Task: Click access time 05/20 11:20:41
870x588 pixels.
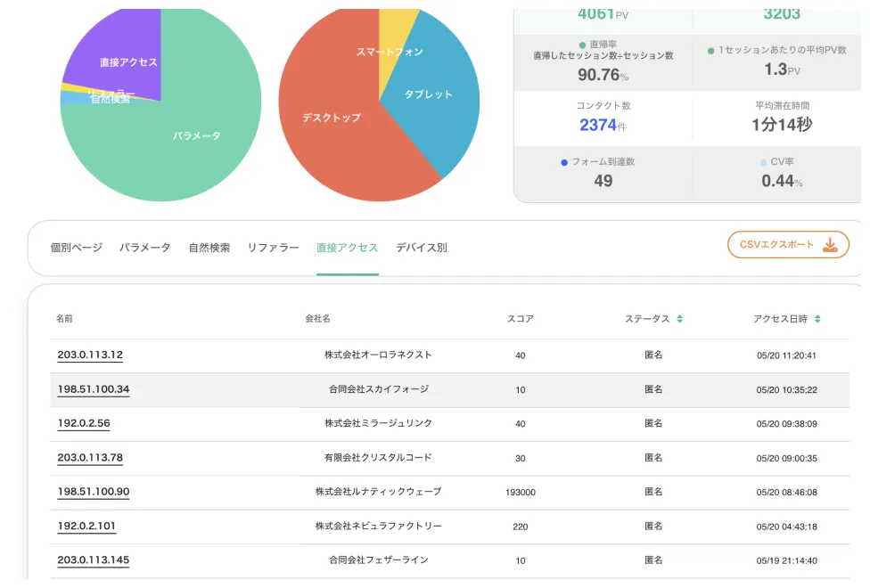Action: point(787,356)
